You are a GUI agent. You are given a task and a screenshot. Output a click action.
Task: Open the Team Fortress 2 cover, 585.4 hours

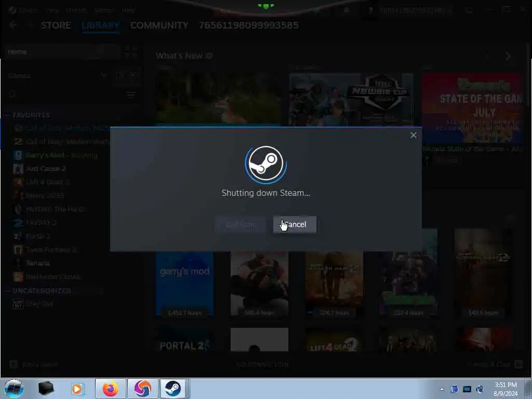[260, 283]
